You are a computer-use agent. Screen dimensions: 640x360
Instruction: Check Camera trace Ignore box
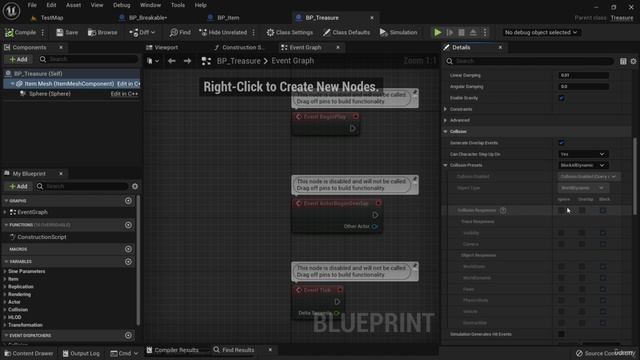tap(562, 244)
